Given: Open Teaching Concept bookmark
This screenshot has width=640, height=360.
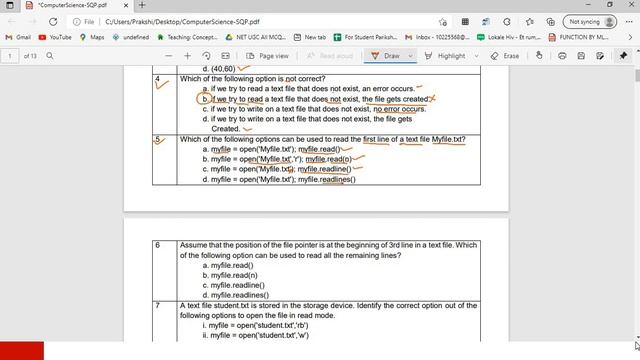Looking at the screenshot, I should coord(187,37).
